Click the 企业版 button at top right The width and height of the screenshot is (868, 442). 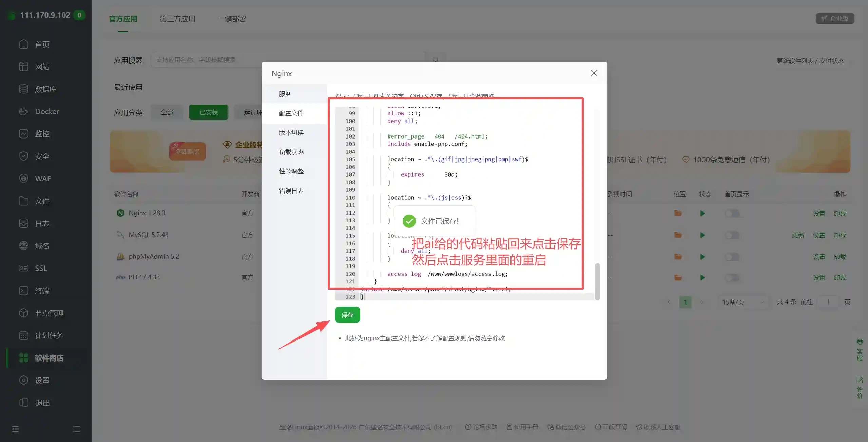pyautogui.click(x=835, y=18)
